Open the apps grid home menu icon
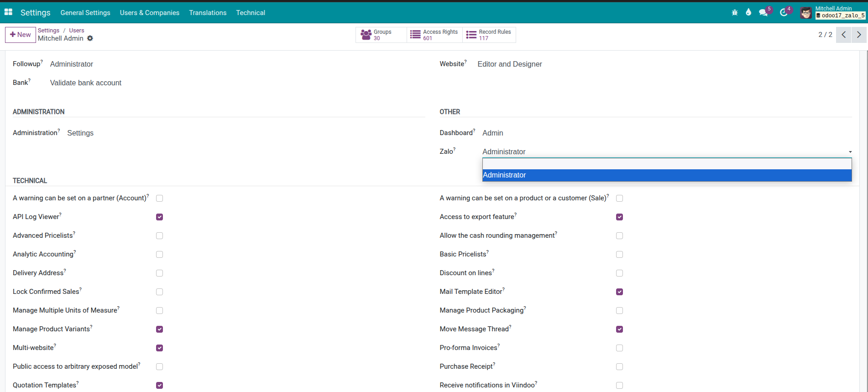The width and height of the screenshot is (868, 392). [8, 12]
